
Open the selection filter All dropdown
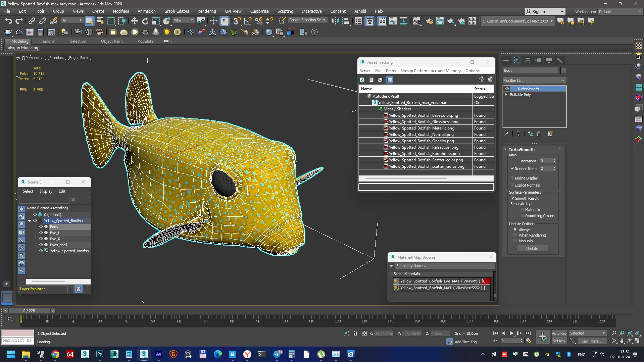(x=72, y=20)
